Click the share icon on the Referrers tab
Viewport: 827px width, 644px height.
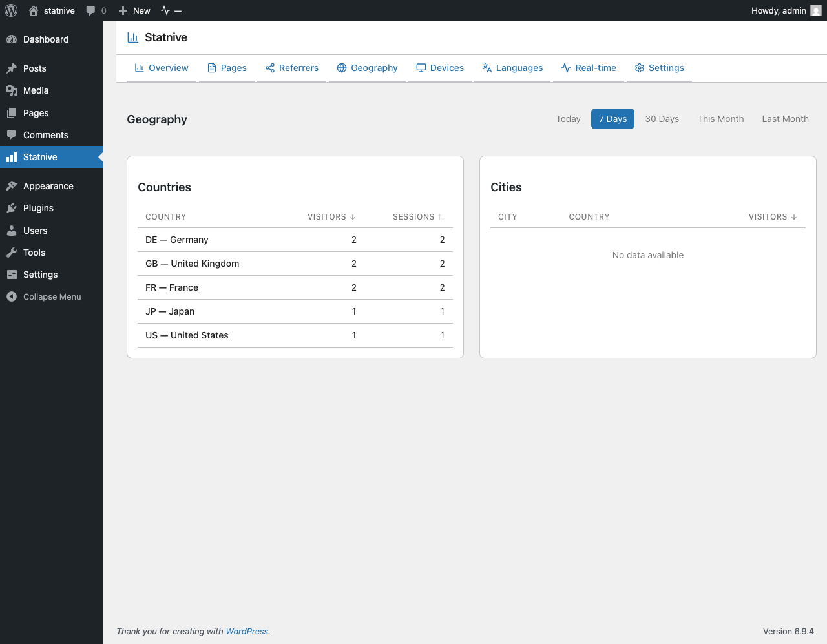[x=269, y=68]
